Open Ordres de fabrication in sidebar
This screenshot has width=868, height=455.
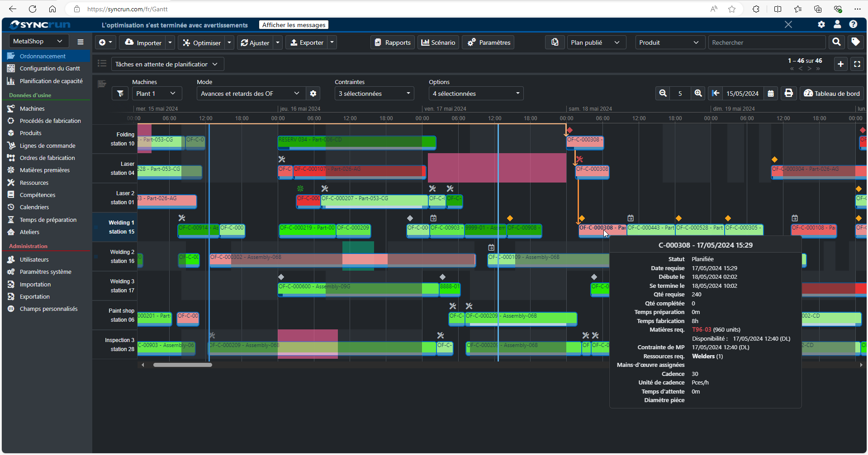(x=47, y=158)
